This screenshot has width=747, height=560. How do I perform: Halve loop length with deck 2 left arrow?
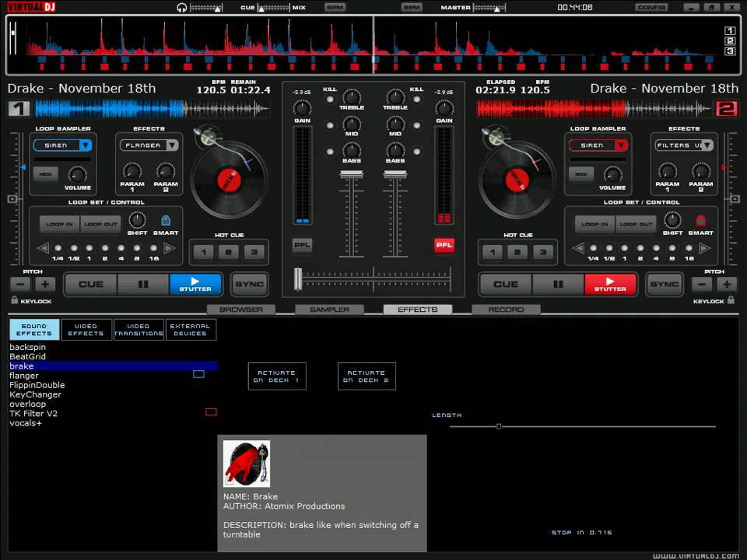click(x=578, y=248)
